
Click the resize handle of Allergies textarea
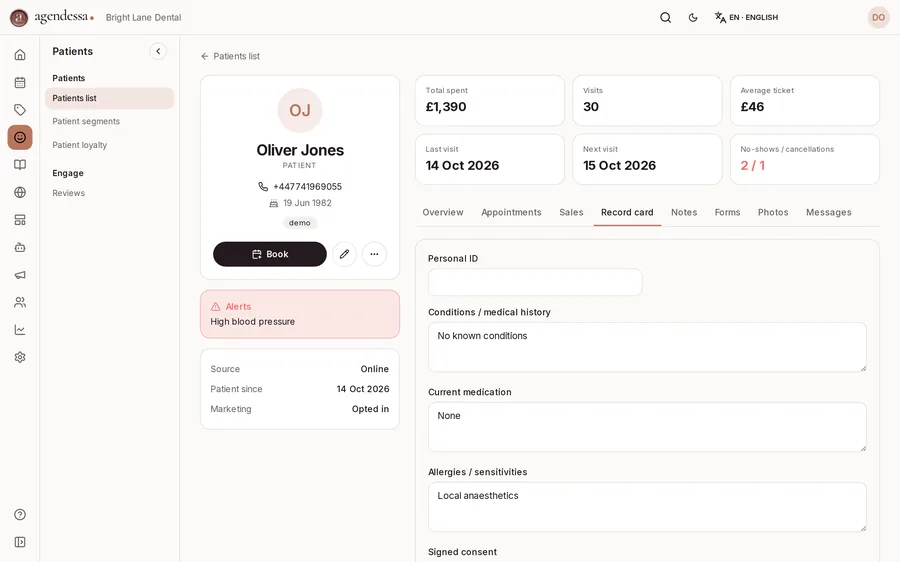coord(863,528)
